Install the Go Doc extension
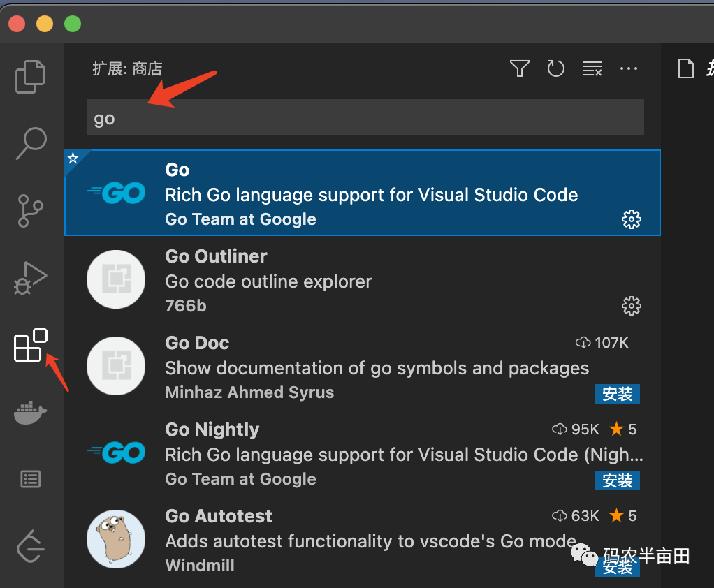The image size is (714, 588). (618, 394)
